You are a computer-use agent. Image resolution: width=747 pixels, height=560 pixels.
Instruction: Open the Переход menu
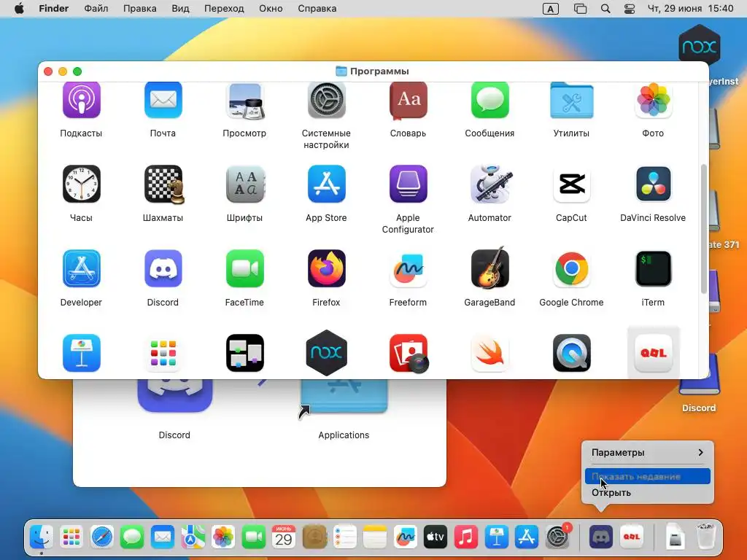coord(224,9)
